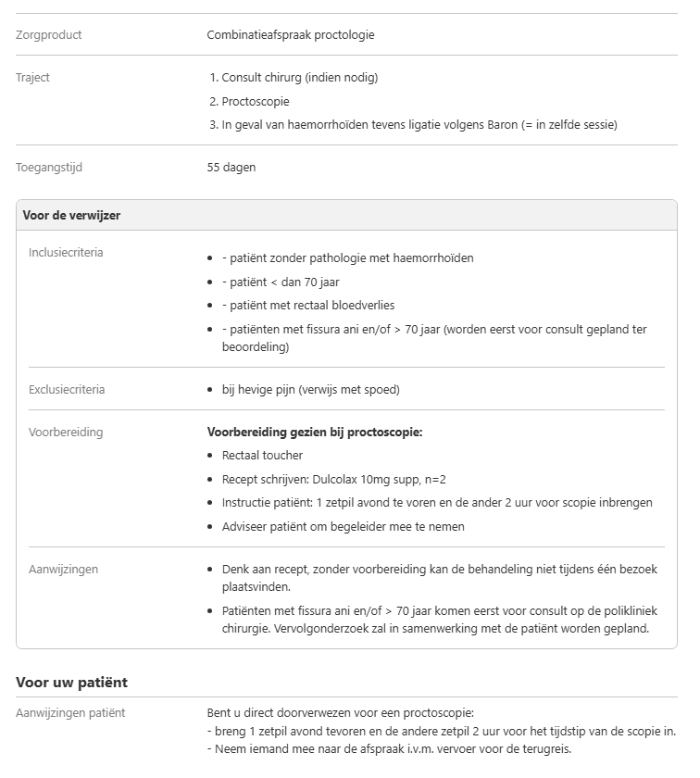Viewport: 700px width, 778px height.
Task: Click the "Exclusiecriteria" label
Action: pyautogui.click(x=67, y=390)
